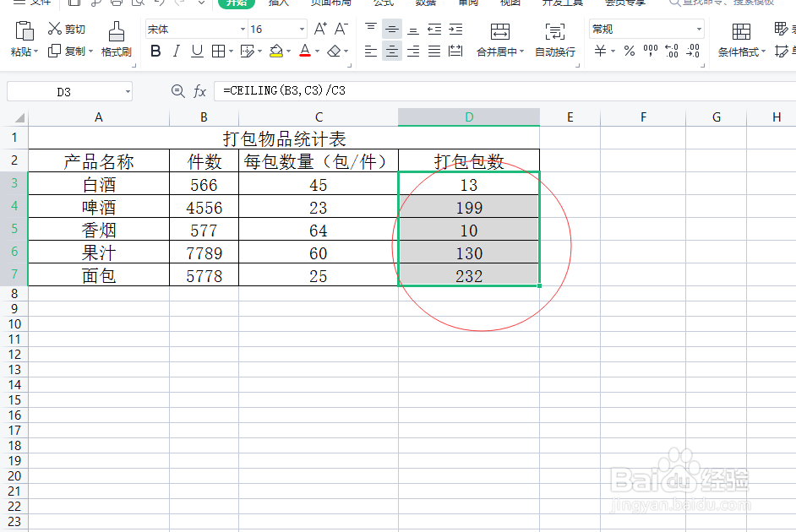Decrease font size with A- icon

341,29
